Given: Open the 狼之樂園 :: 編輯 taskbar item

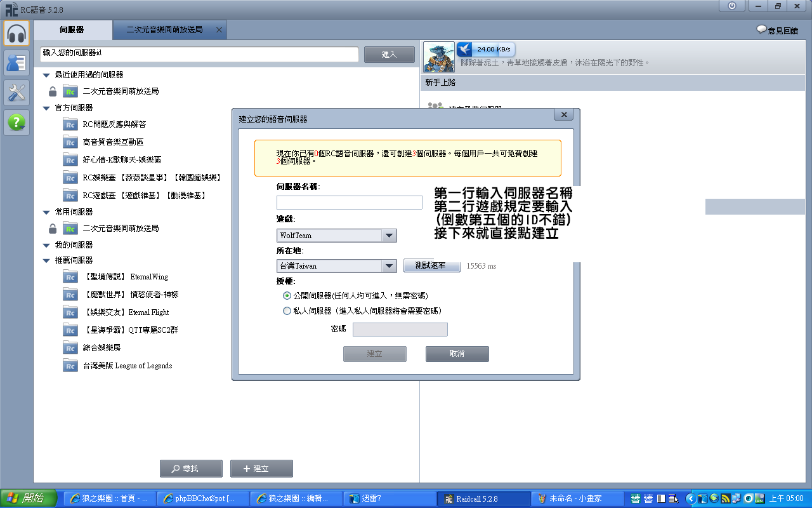Looking at the screenshot, I should coord(296,498).
